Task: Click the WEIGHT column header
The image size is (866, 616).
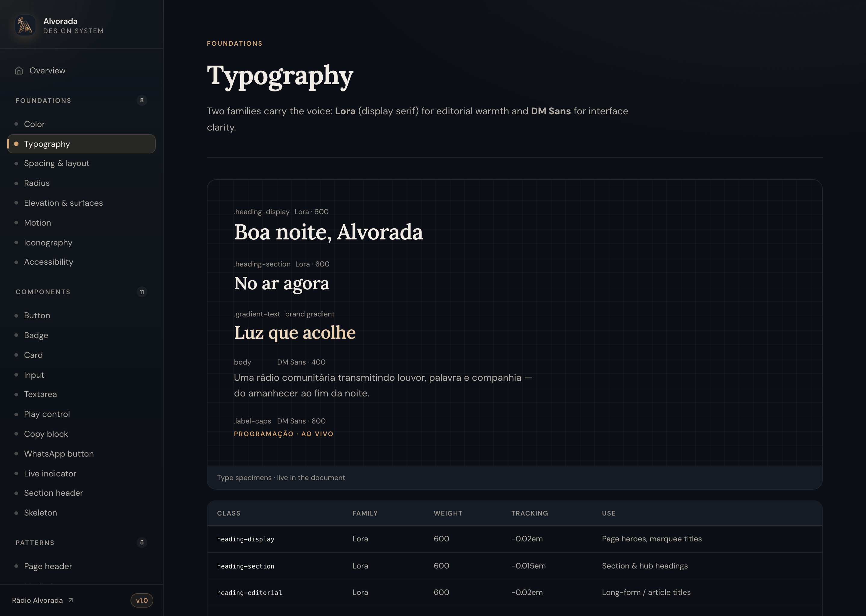Action: (448, 513)
